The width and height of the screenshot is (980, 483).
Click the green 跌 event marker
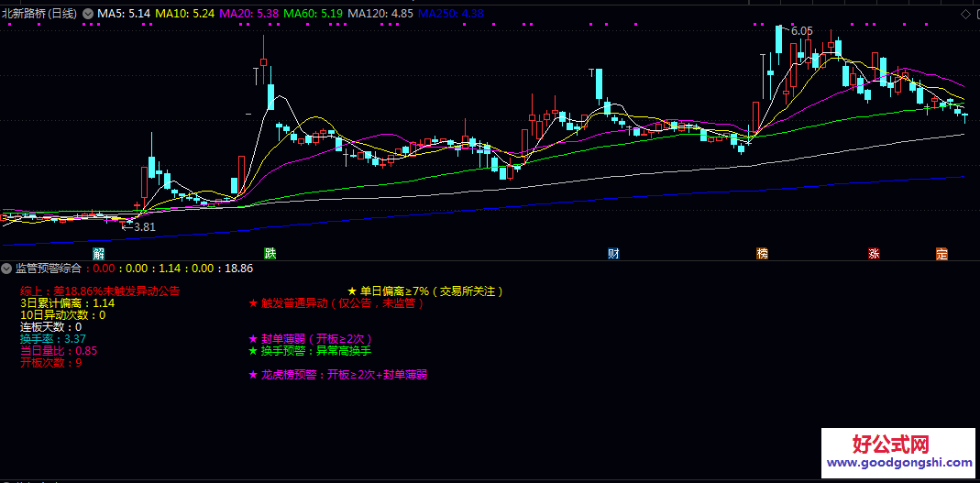270,253
